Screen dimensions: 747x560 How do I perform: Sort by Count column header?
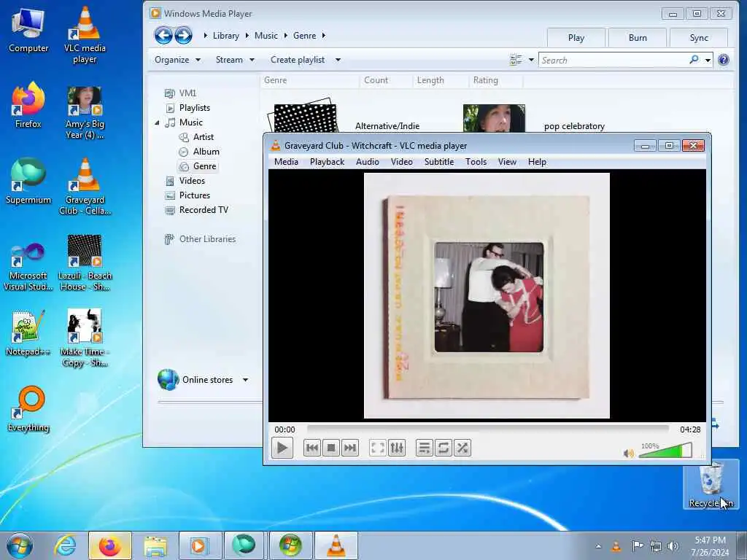pyautogui.click(x=376, y=80)
